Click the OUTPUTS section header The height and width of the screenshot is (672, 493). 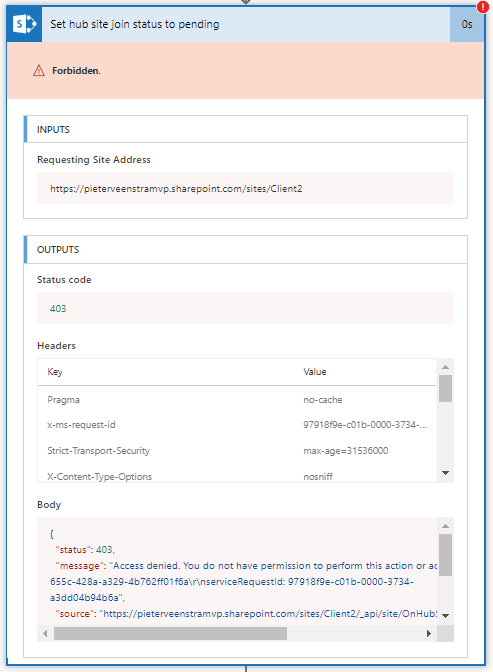(x=246, y=249)
